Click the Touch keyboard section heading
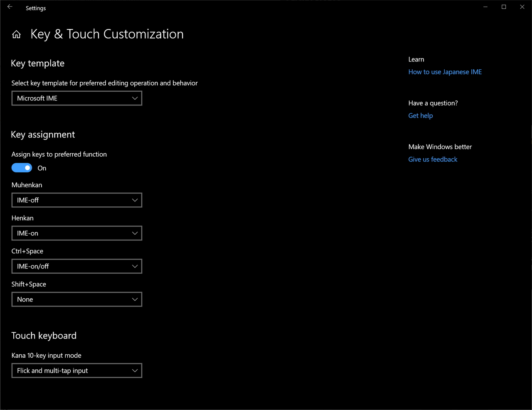The height and width of the screenshot is (410, 532). click(x=44, y=335)
